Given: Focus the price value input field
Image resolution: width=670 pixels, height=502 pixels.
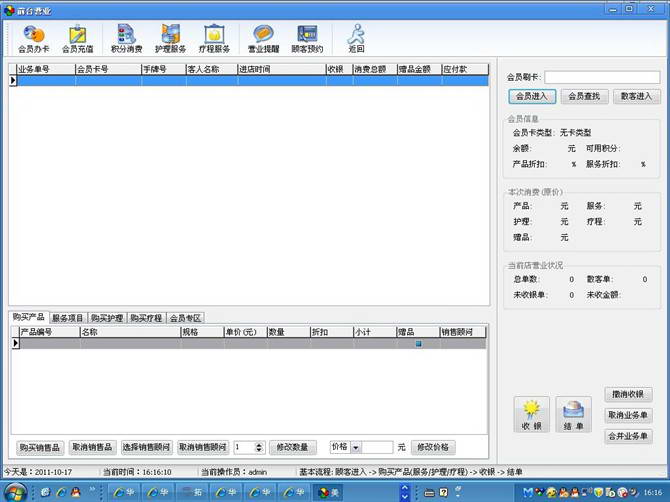Looking at the screenshot, I should [377, 447].
